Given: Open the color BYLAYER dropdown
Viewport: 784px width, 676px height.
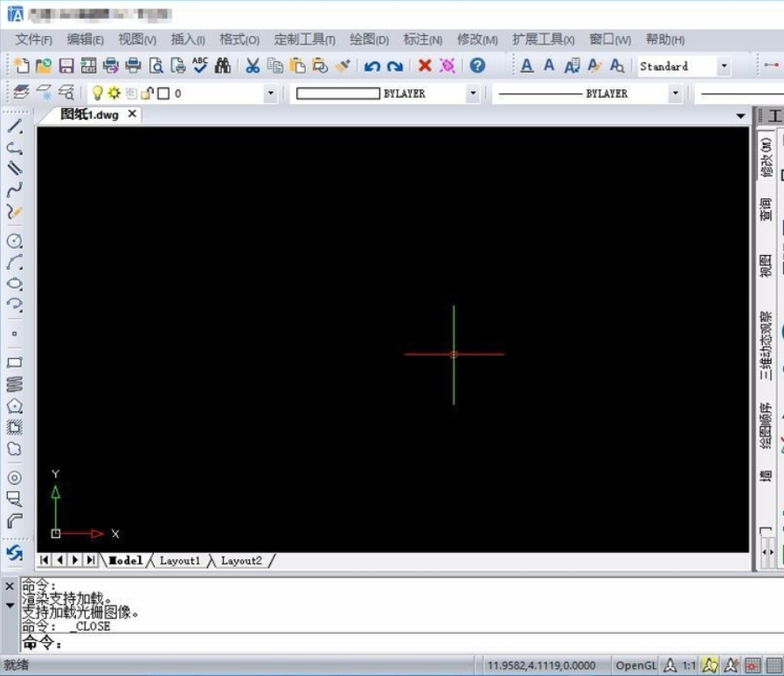Looking at the screenshot, I should click(473, 93).
